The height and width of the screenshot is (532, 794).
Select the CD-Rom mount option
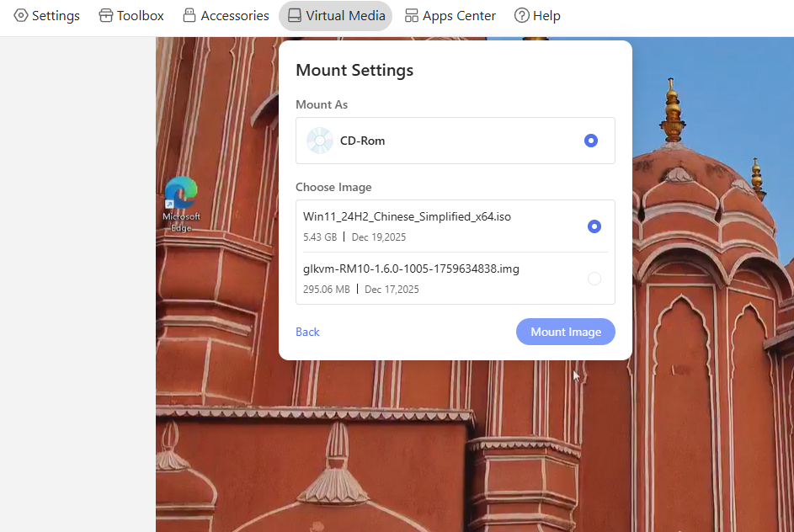(x=591, y=141)
